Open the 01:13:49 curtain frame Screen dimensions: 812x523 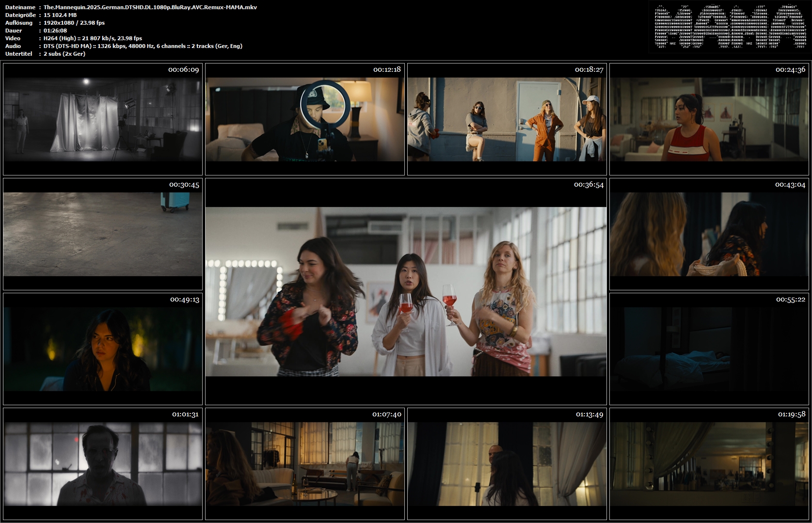(507, 464)
